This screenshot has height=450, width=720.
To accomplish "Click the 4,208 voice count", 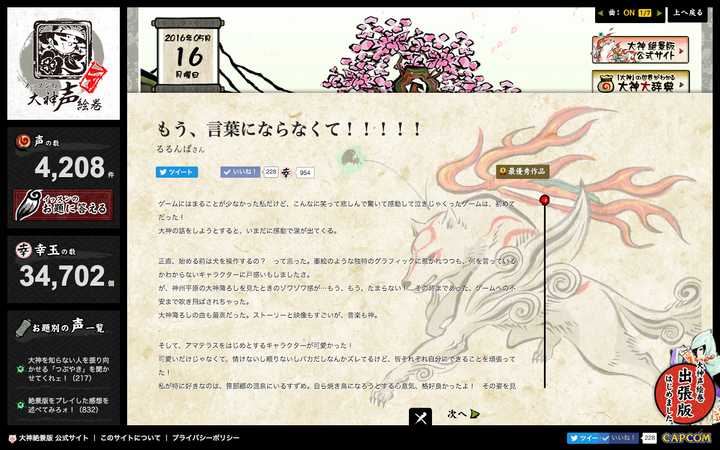I will 70,168.
